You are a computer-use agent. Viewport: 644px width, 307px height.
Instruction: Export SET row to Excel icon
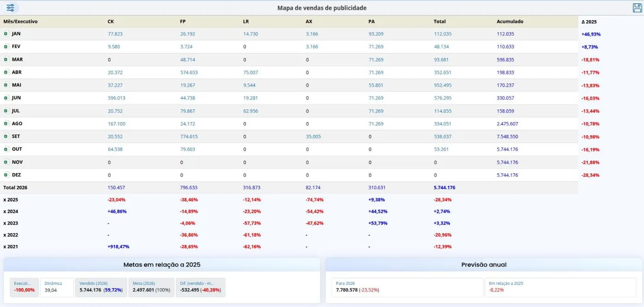coord(6,137)
